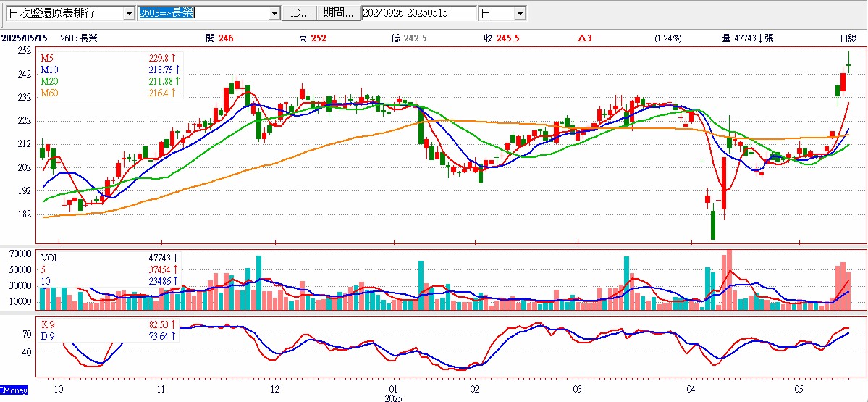The image size is (868, 402).
Task: Click the volume 量 47743 張 header
Action: pos(748,38)
